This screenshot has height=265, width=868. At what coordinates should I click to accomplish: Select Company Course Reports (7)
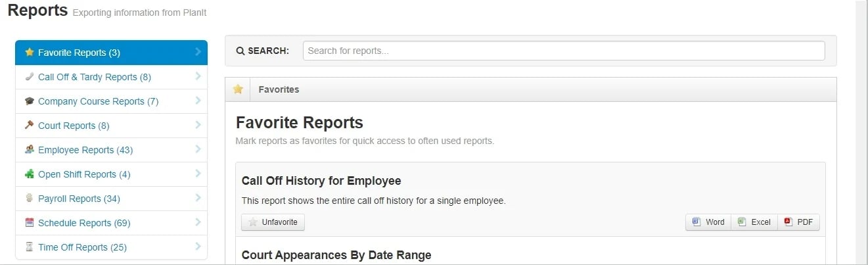click(x=111, y=101)
